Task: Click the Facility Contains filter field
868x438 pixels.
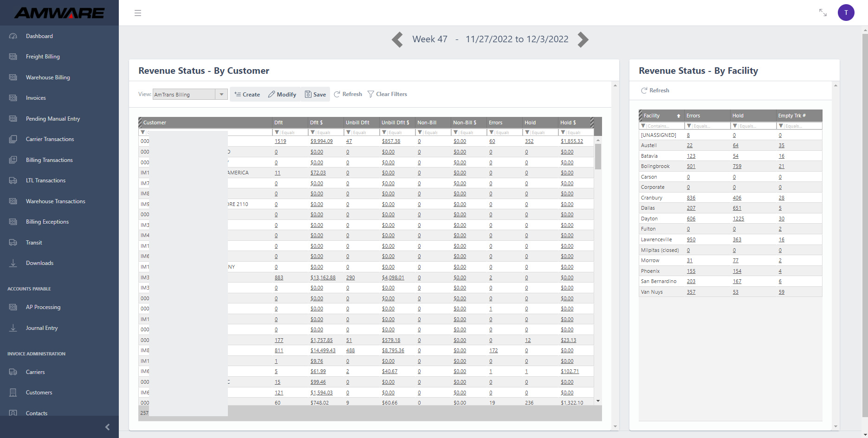Action: (665, 126)
